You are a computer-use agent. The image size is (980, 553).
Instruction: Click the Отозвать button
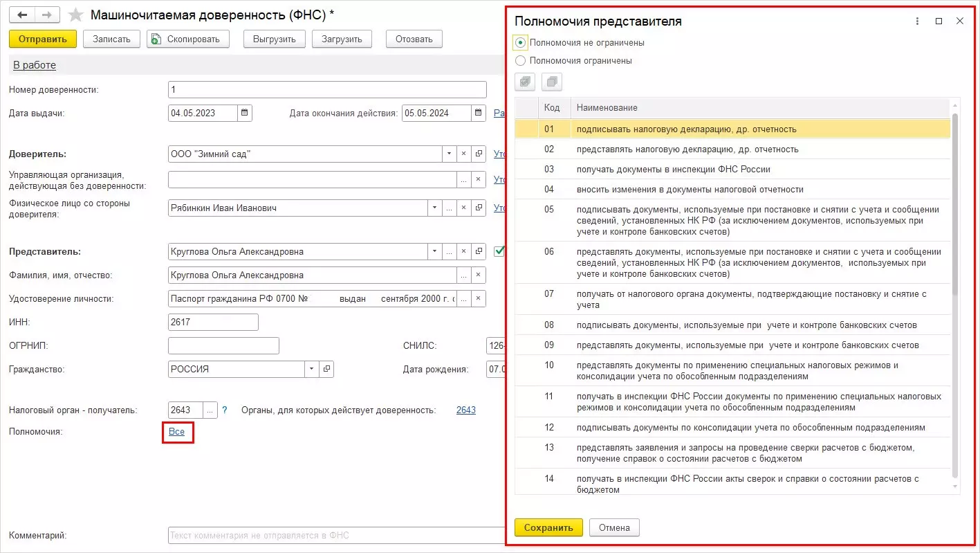click(414, 39)
